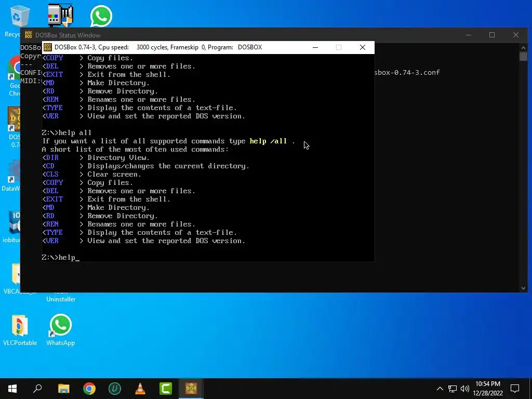Click the DOSBox icon in the front window title bar
532x399 pixels.
(48, 47)
